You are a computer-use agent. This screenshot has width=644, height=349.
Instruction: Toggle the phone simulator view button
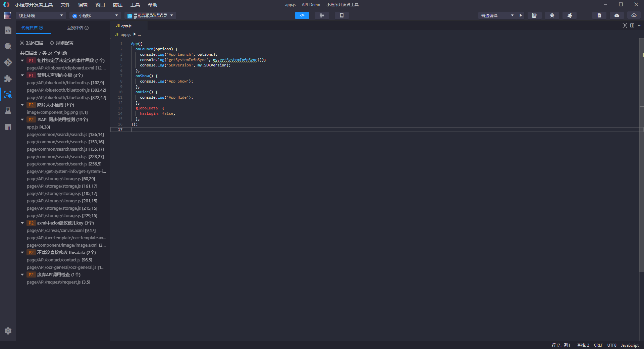[x=342, y=15]
